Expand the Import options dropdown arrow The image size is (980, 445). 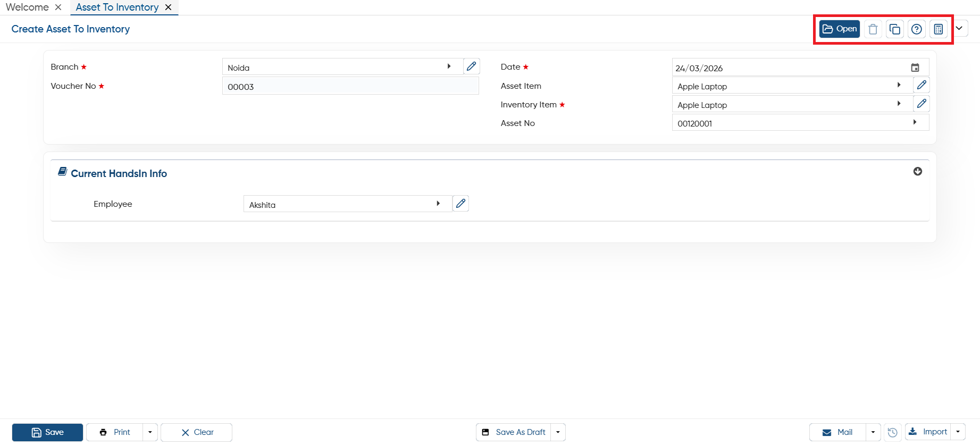(958, 432)
